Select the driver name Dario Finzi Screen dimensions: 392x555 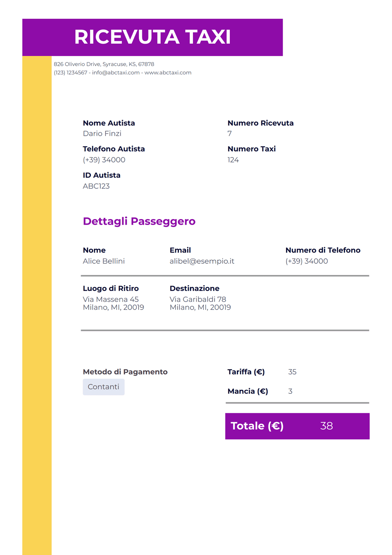(x=102, y=133)
